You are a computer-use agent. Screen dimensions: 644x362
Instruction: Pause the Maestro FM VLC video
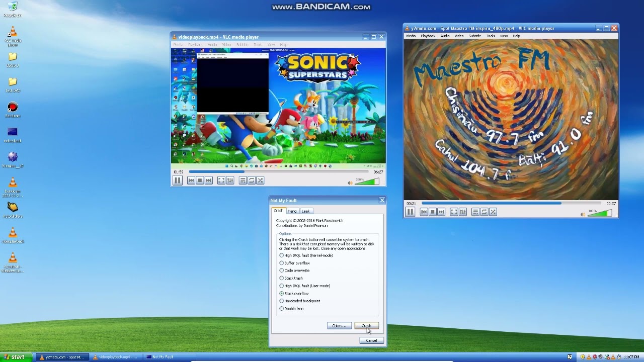coord(410,212)
